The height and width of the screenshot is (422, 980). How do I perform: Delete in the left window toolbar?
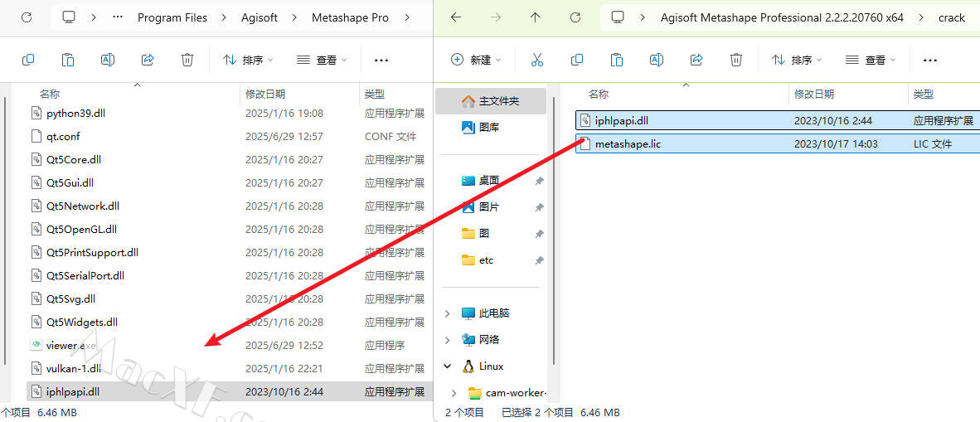point(187,60)
